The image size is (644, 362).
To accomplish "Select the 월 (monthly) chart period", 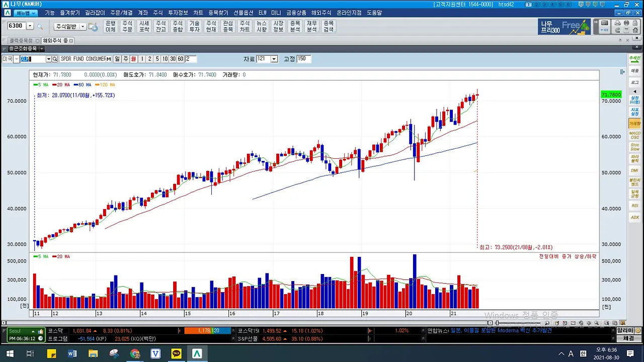I will coord(133,59).
